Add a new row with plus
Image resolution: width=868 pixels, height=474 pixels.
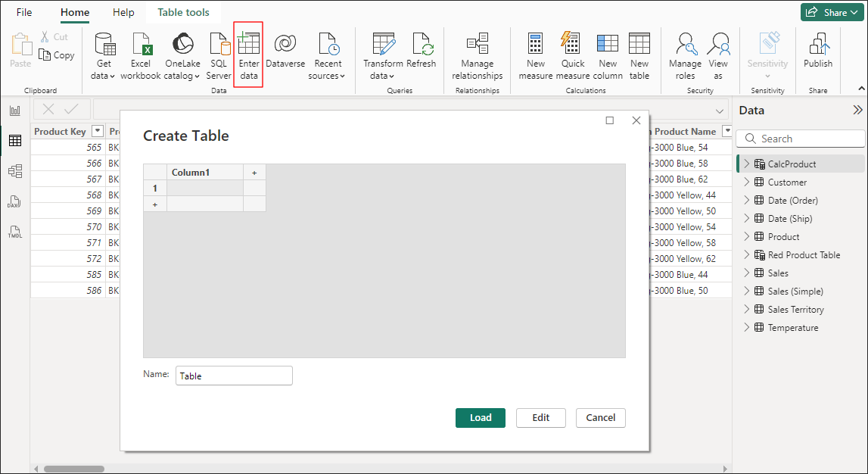pyautogui.click(x=155, y=204)
